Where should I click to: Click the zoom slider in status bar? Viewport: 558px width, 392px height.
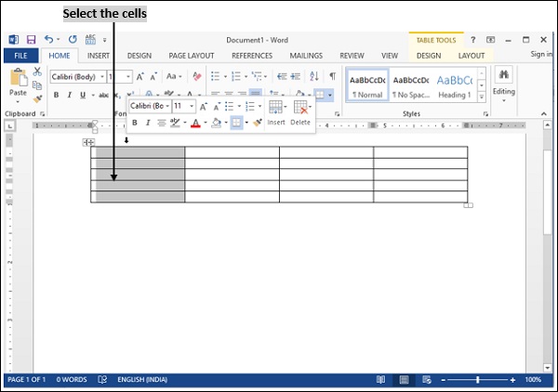tap(478, 380)
